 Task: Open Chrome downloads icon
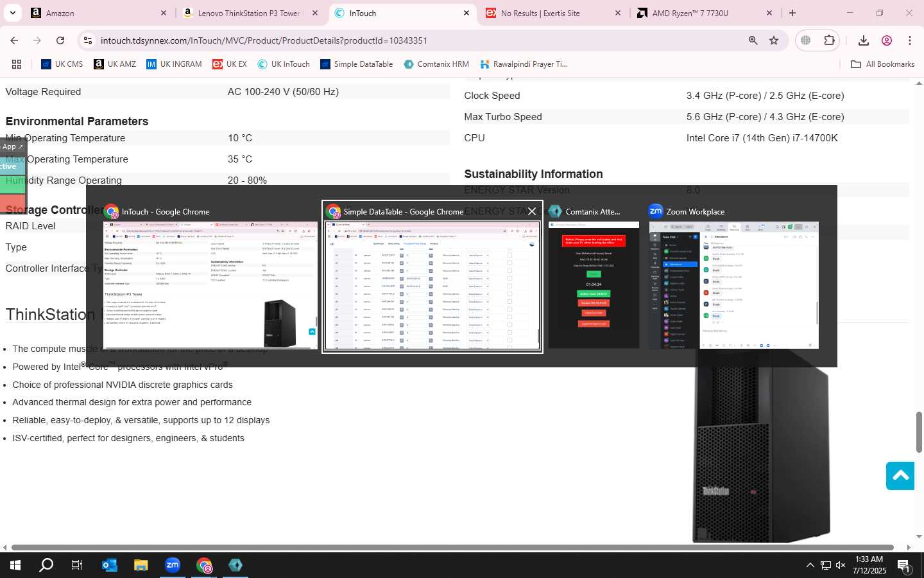[x=864, y=40]
